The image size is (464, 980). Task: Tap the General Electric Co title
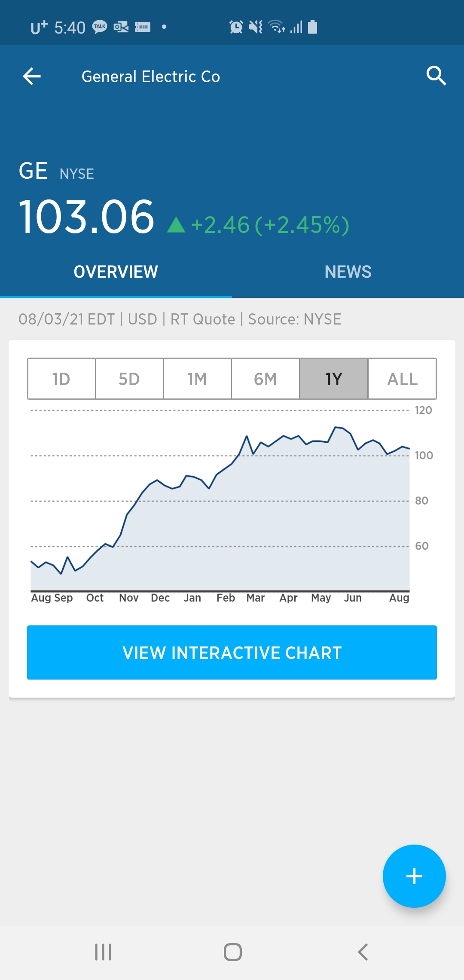click(x=151, y=77)
